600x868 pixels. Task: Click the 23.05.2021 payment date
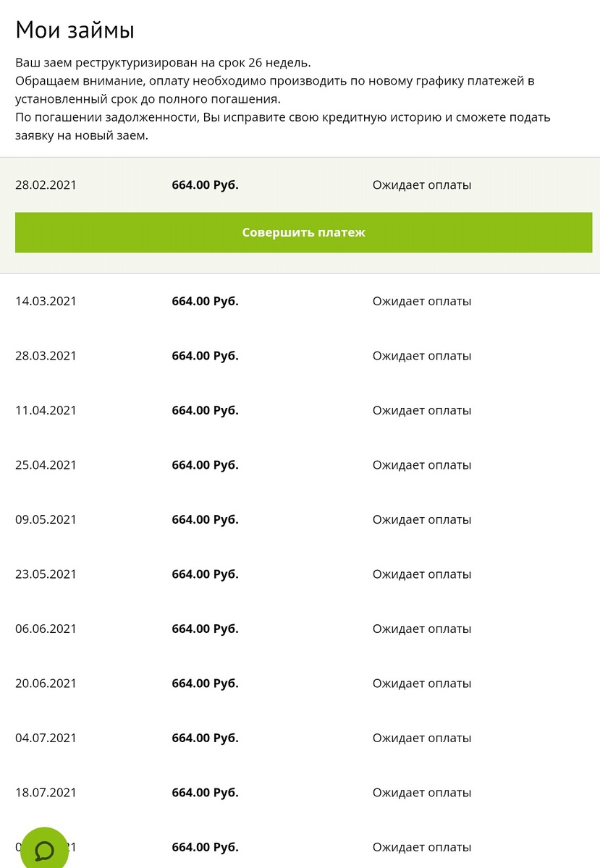[x=46, y=574]
